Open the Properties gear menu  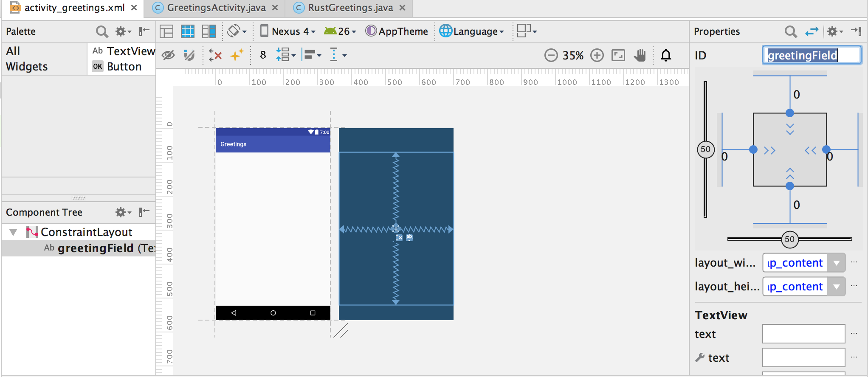click(x=835, y=31)
